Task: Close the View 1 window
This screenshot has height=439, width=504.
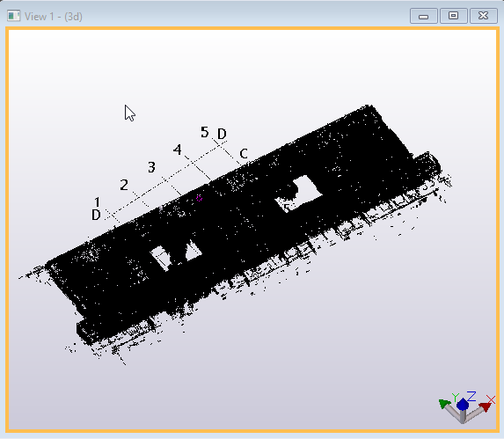Action: tap(484, 16)
